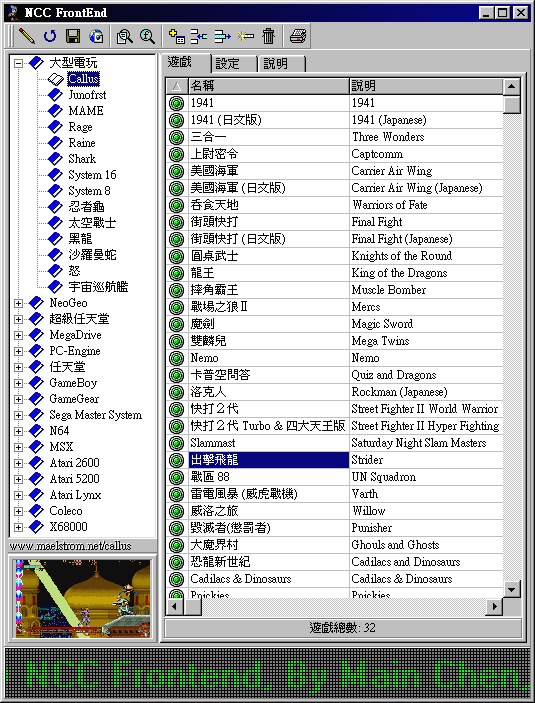
Task: Expand the MegaDrive tree node
Action: [18, 335]
